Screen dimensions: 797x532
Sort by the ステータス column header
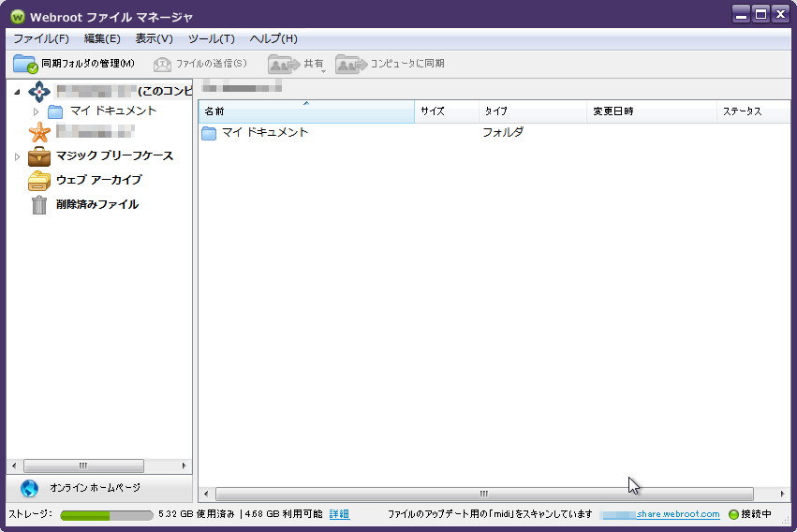tap(754, 111)
